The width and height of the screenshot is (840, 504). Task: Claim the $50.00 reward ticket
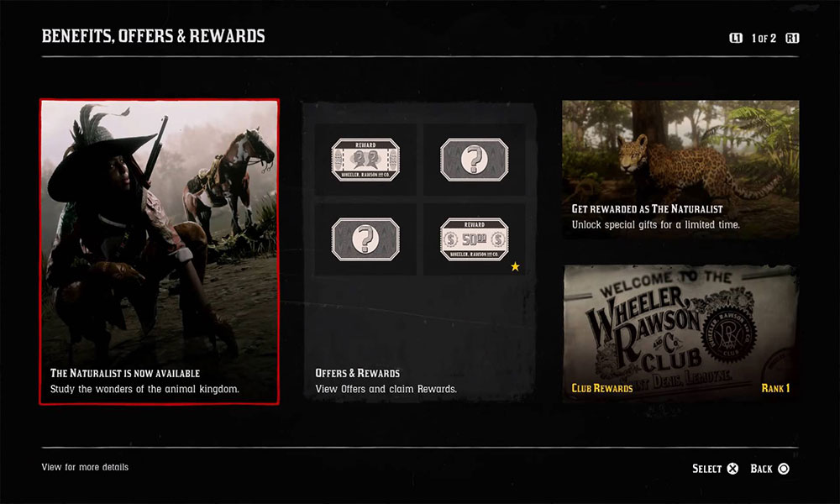point(474,239)
